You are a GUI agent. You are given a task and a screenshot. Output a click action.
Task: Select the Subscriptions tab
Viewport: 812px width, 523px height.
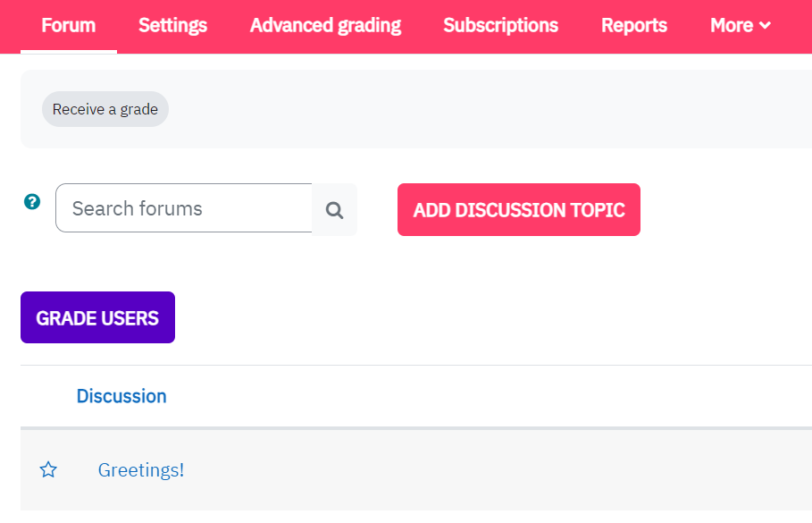[x=500, y=25]
